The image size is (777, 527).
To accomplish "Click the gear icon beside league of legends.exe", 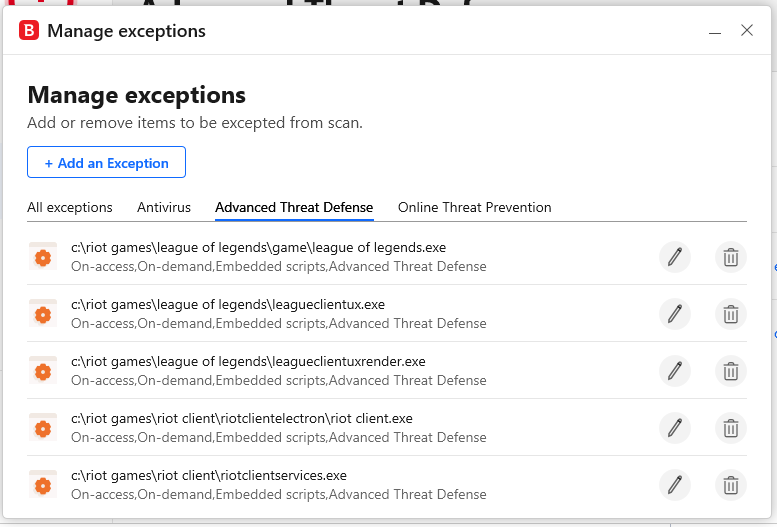I will pyautogui.click(x=43, y=257).
